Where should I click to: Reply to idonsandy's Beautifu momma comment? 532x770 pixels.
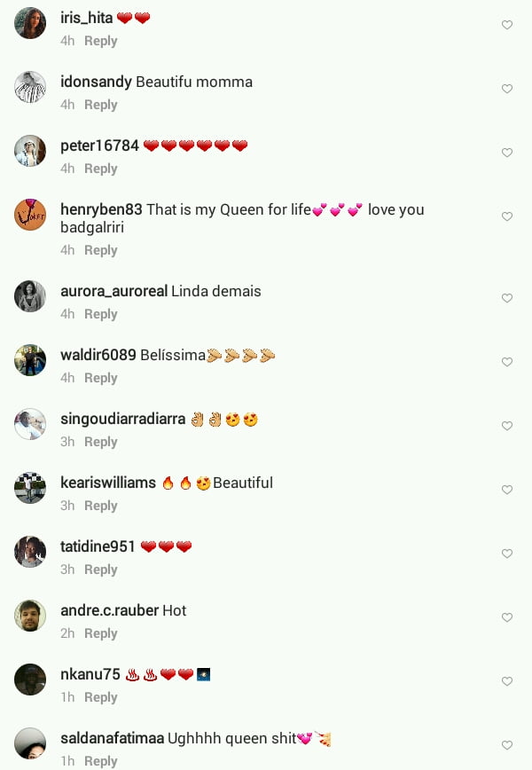(x=100, y=105)
